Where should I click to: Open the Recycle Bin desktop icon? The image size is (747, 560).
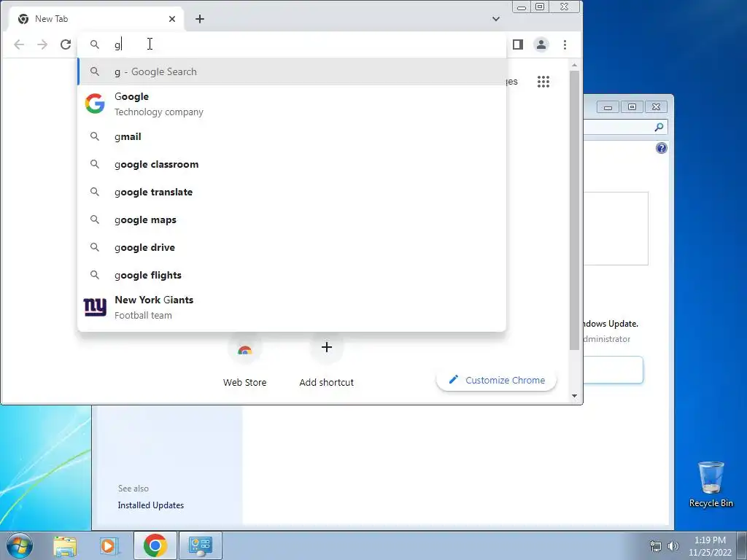[711, 484]
